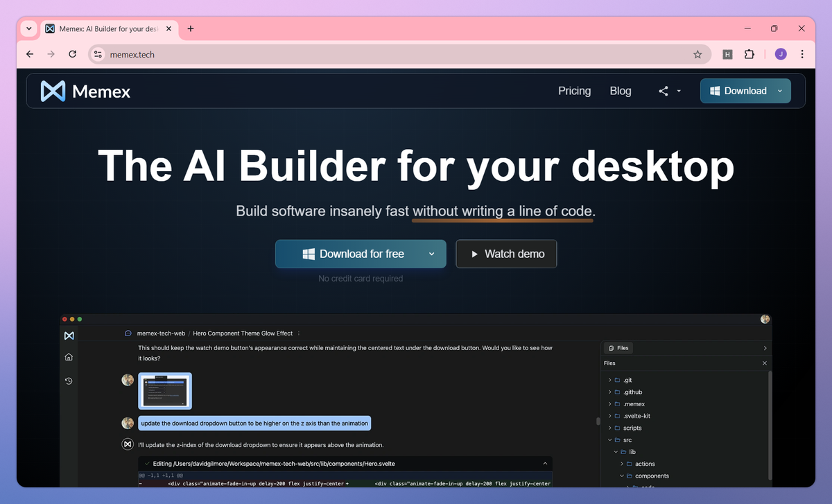Viewport: 832px width, 504px height.
Task: Click the Memex bot avatar beside the z-index reply
Action: tap(128, 444)
